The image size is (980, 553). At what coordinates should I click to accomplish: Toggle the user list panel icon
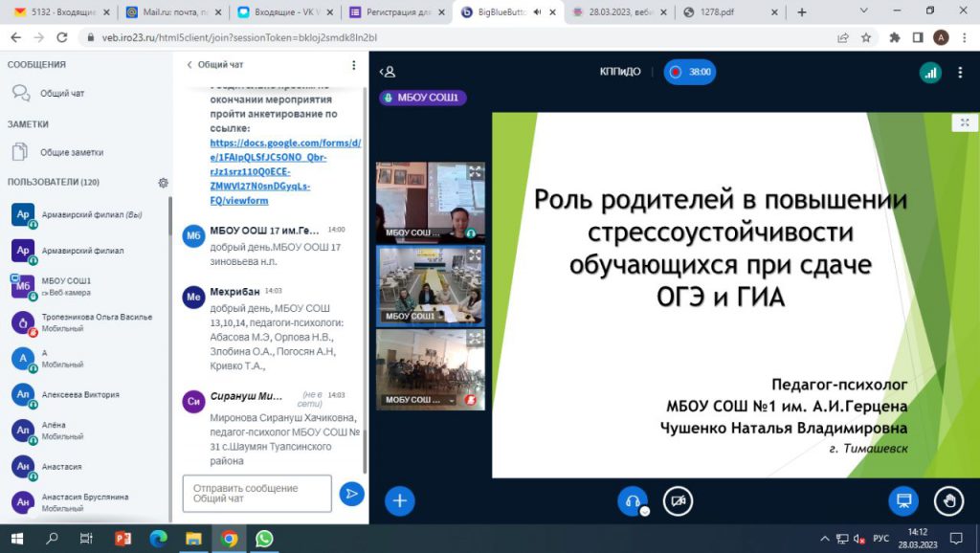[x=387, y=72]
